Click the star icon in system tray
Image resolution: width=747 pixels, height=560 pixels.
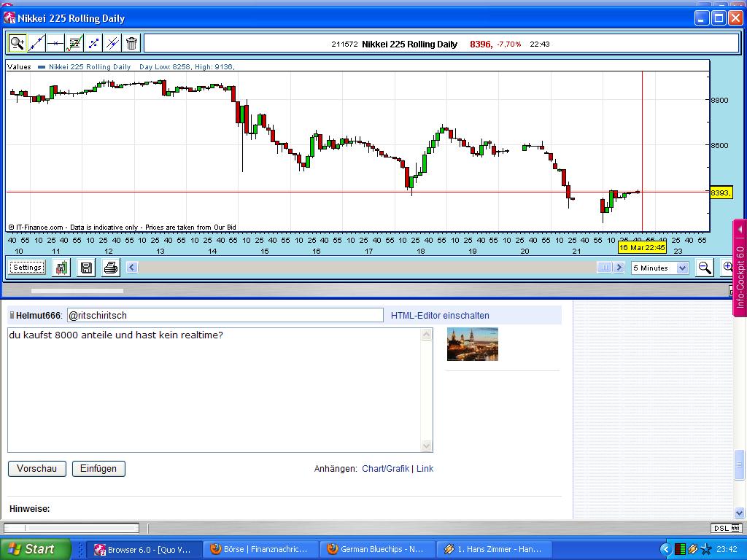(x=706, y=550)
